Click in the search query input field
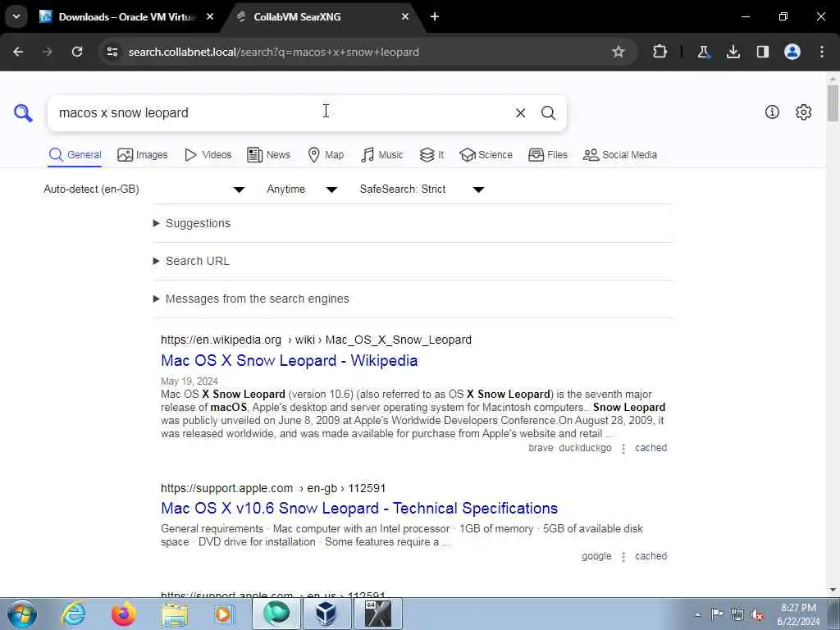840x630 pixels. tap(281, 113)
